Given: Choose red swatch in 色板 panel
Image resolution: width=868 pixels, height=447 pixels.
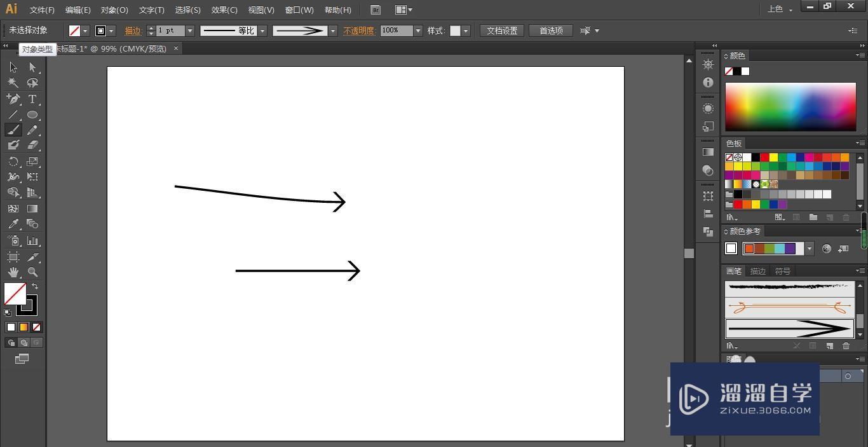Looking at the screenshot, I should [764, 157].
